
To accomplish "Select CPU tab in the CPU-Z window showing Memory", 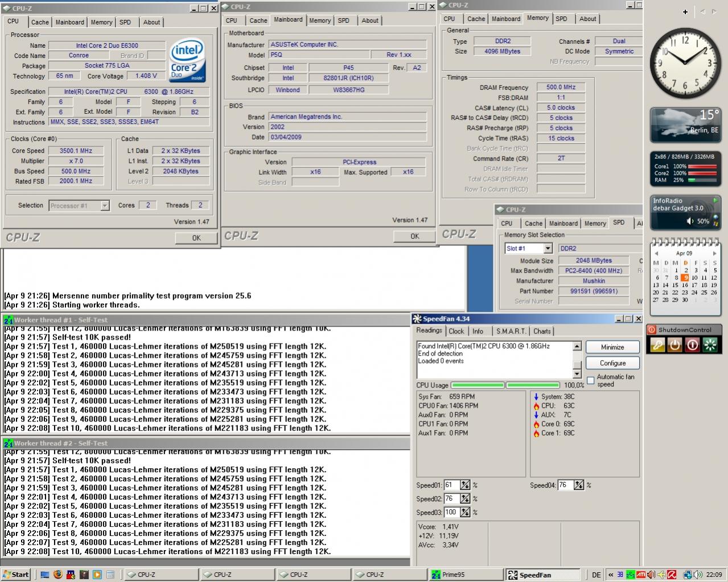I will 450,19.
